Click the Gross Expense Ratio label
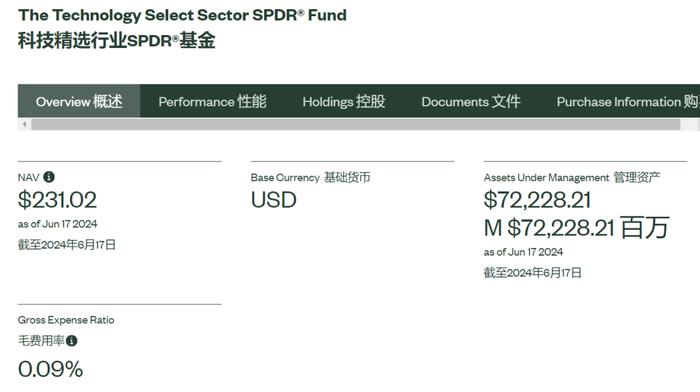The height and width of the screenshot is (392, 700). coord(66,320)
